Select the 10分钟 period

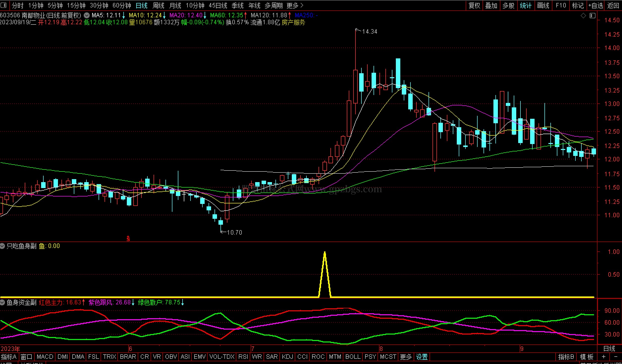pyautogui.click(x=195, y=5)
